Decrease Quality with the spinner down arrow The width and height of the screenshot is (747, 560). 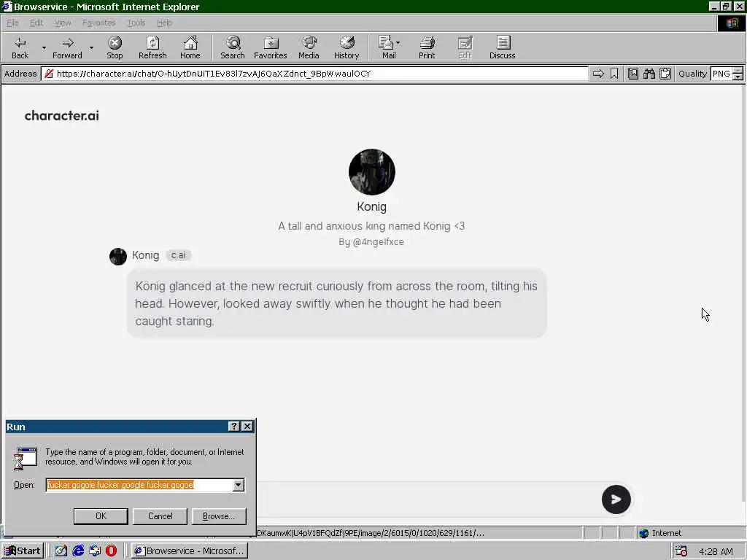738,77
